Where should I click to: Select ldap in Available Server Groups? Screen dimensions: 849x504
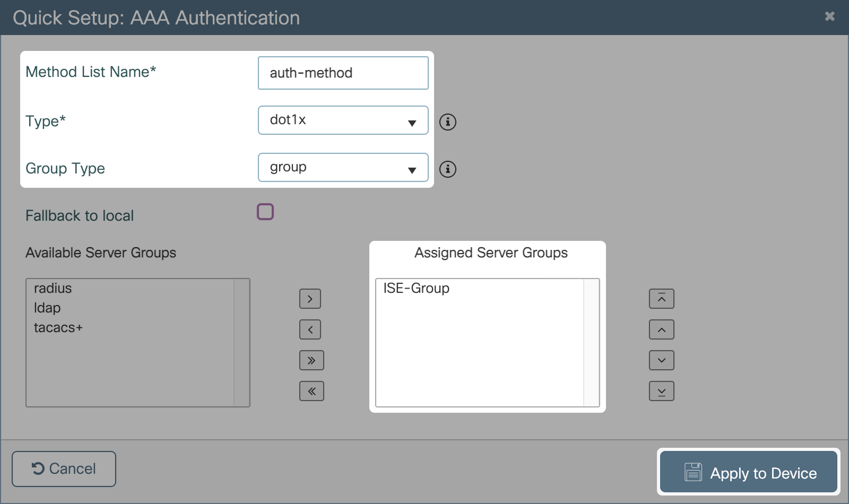[47, 308]
